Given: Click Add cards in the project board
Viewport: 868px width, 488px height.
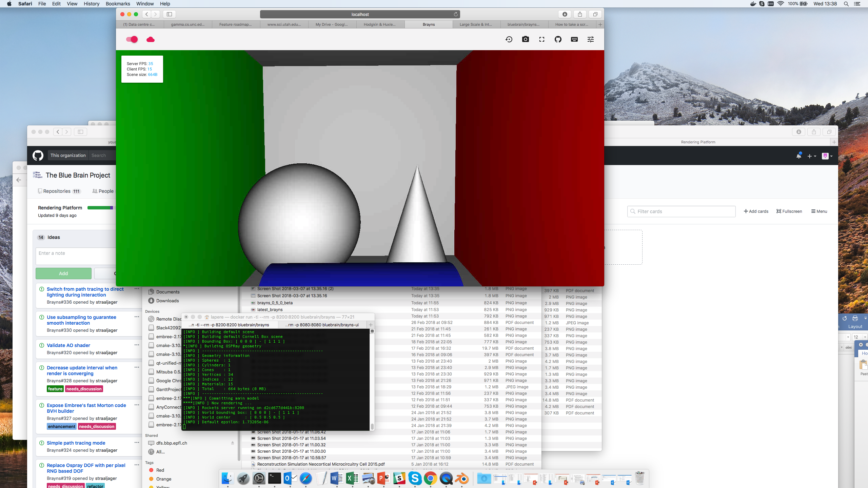Looking at the screenshot, I should pos(756,211).
